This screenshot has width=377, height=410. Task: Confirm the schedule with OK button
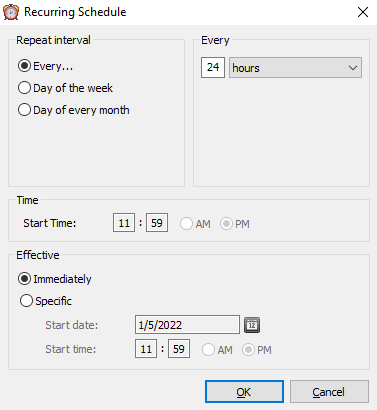pyautogui.click(x=244, y=392)
